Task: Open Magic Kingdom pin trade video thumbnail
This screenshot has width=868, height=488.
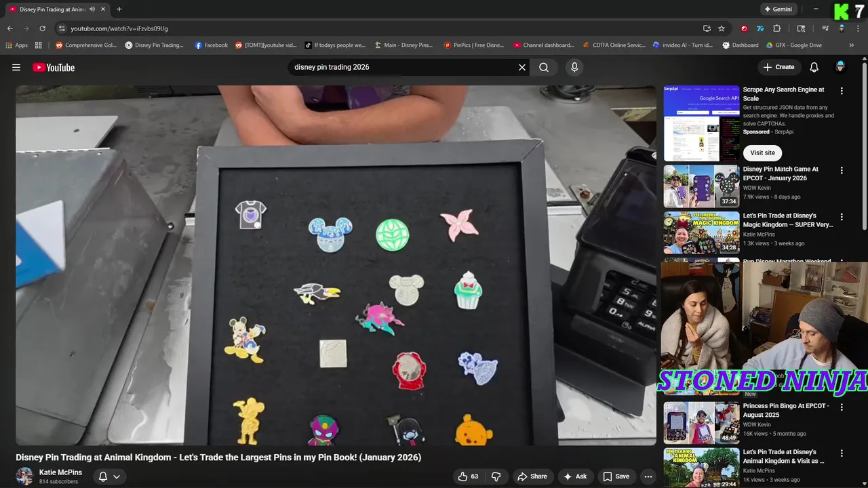Action: tap(701, 232)
